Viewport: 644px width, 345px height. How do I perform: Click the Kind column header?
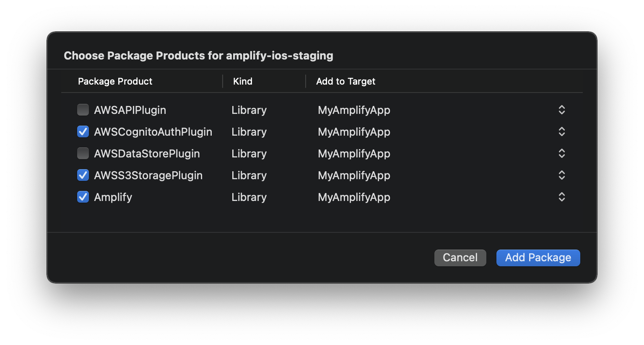tap(243, 81)
